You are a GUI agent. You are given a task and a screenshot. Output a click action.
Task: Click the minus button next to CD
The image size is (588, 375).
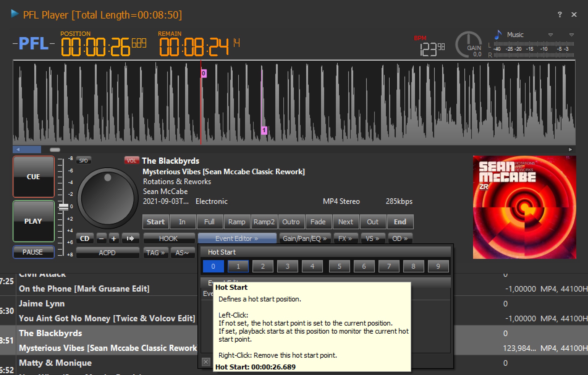pos(101,238)
